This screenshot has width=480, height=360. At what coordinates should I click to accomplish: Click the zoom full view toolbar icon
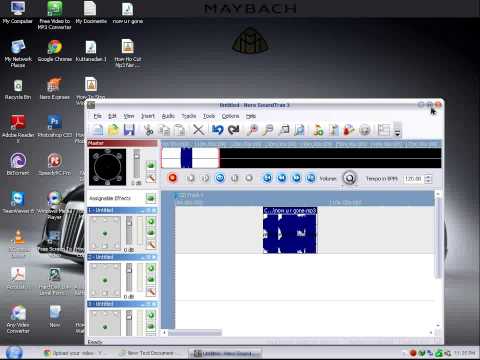coord(299,130)
